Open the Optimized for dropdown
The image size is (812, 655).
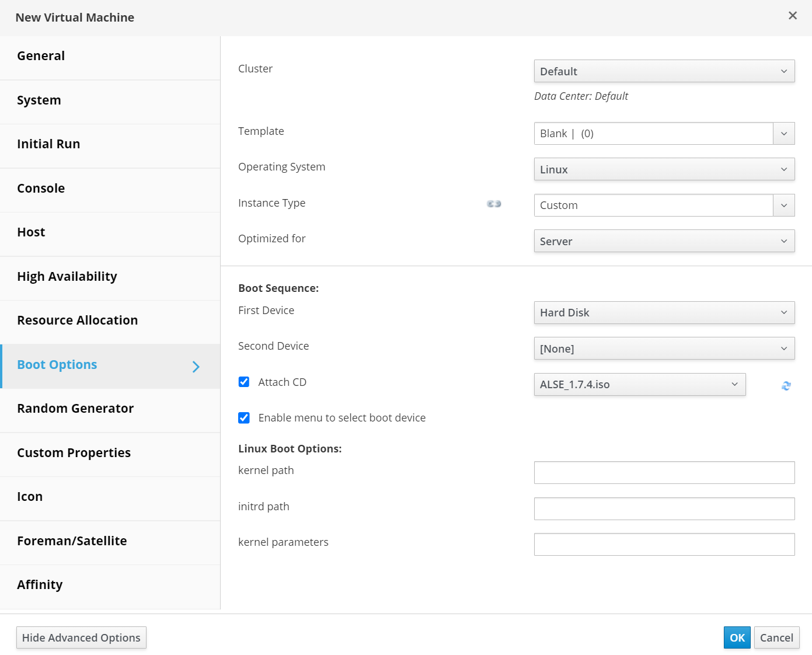[x=664, y=241]
